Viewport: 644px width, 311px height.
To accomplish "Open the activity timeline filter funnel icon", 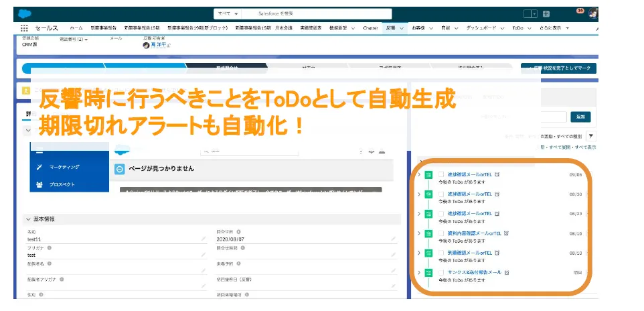I will pyautogui.click(x=591, y=136).
